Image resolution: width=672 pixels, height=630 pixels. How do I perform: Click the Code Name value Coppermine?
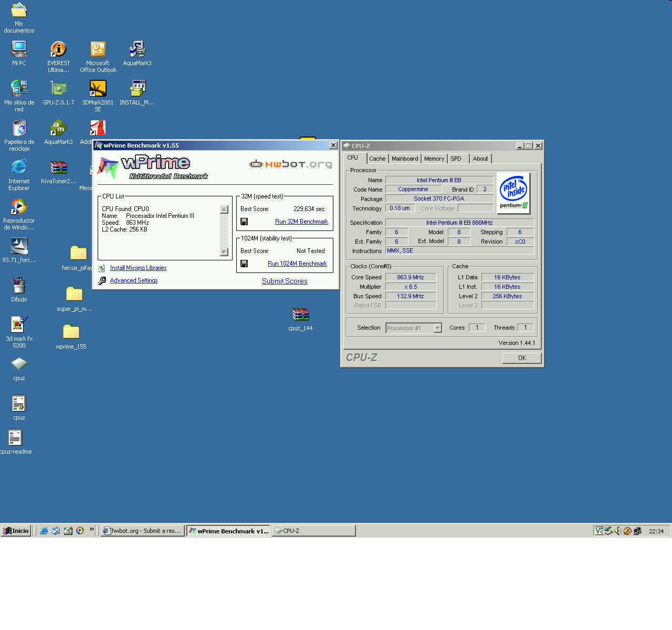(413, 189)
